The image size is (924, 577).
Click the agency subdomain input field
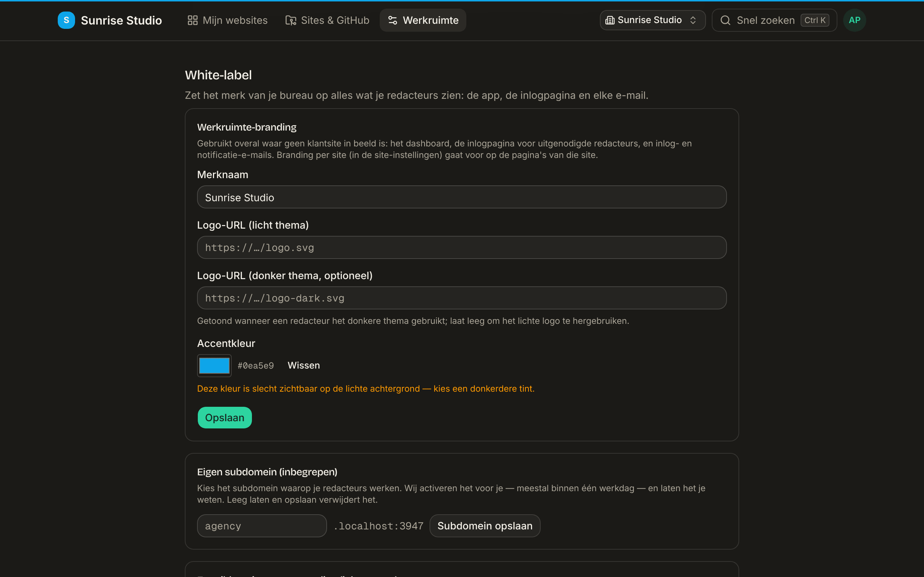pyautogui.click(x=262, y=526)
